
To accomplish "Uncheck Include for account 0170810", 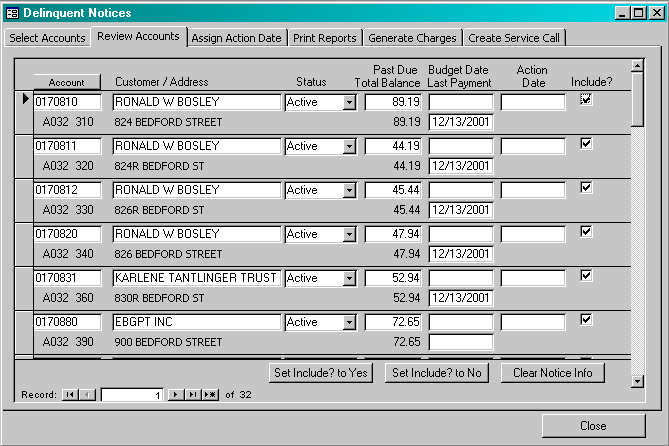I will (586, 100).
